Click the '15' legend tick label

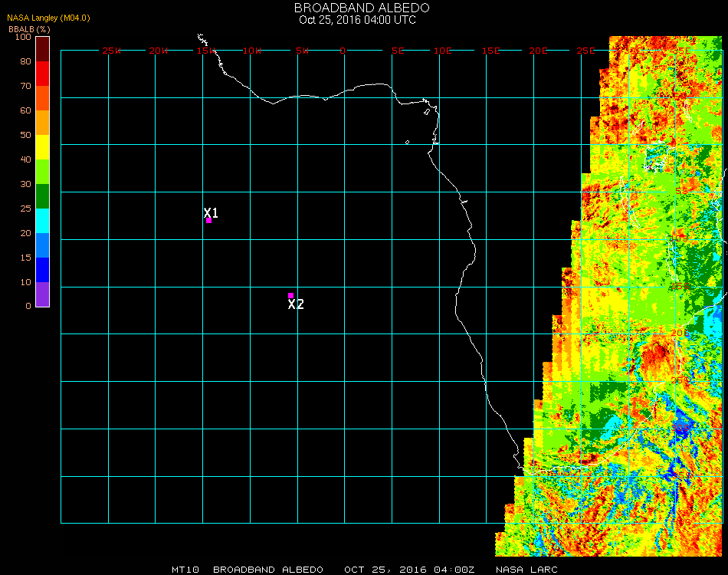pos(25,258)
